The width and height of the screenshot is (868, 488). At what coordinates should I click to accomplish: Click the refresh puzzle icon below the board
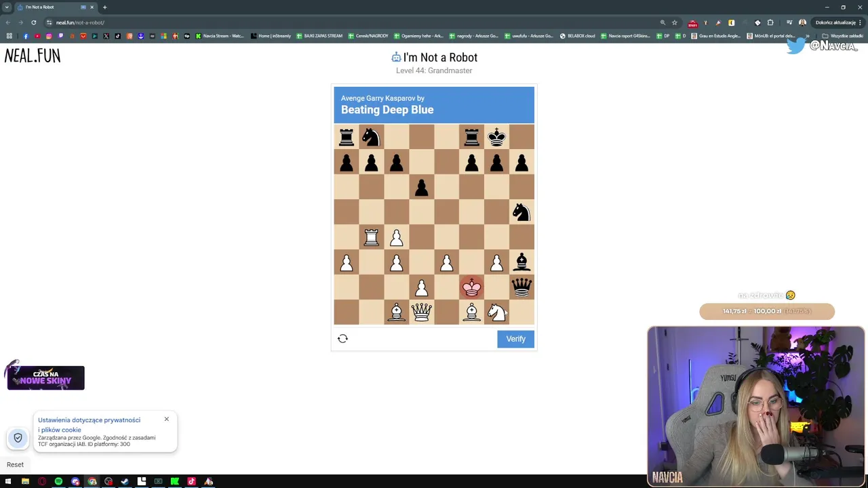pos(342,338)
